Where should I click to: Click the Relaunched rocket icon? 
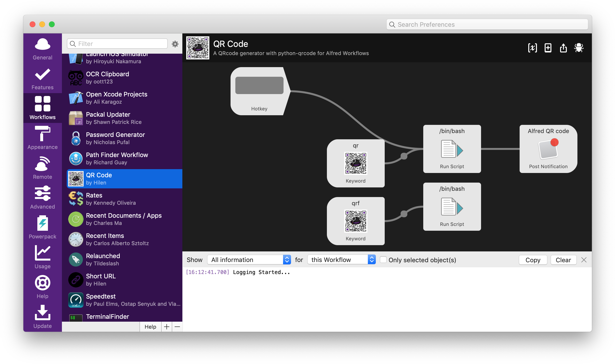point(76,260)
